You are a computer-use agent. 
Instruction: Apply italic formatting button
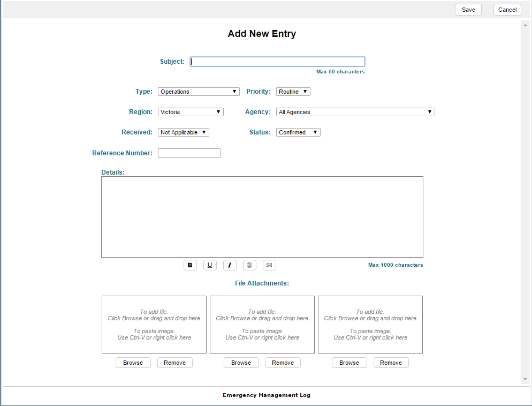(x=230, y=265)
